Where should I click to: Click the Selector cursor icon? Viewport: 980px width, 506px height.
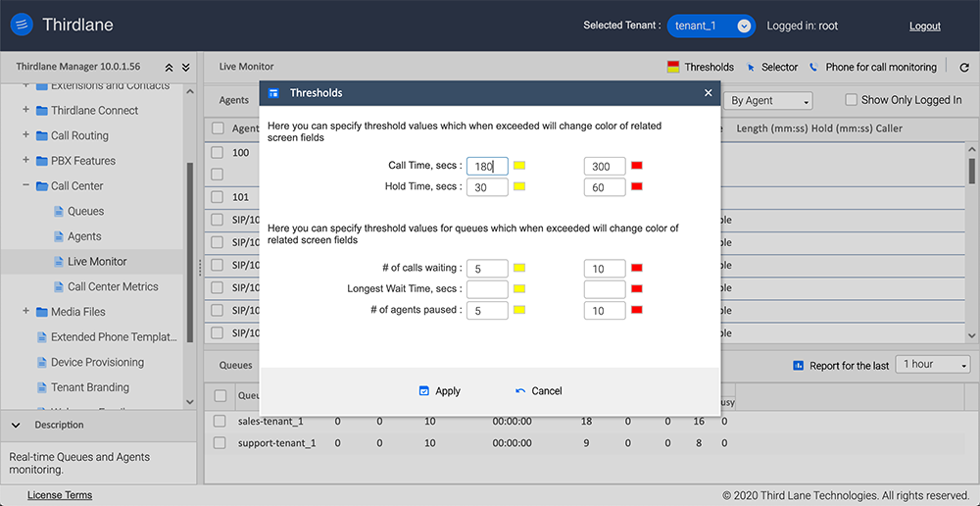752,68
